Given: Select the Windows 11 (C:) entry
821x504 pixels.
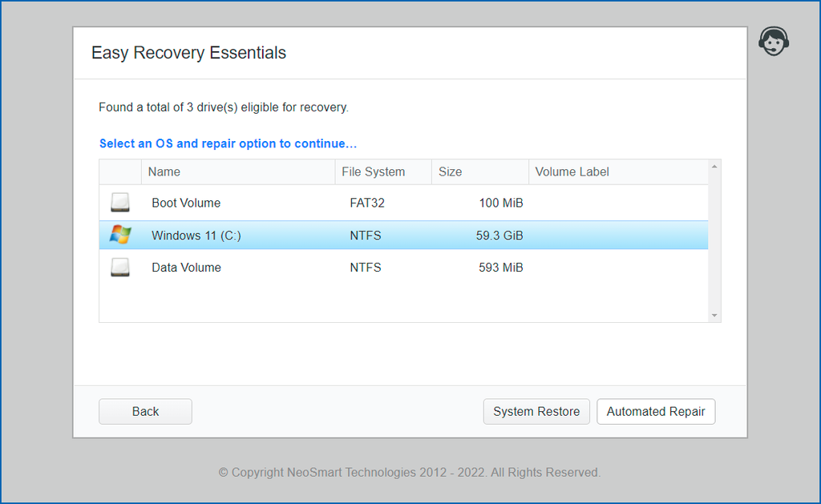Looking at the screenshot, I should tap(196, 236).
